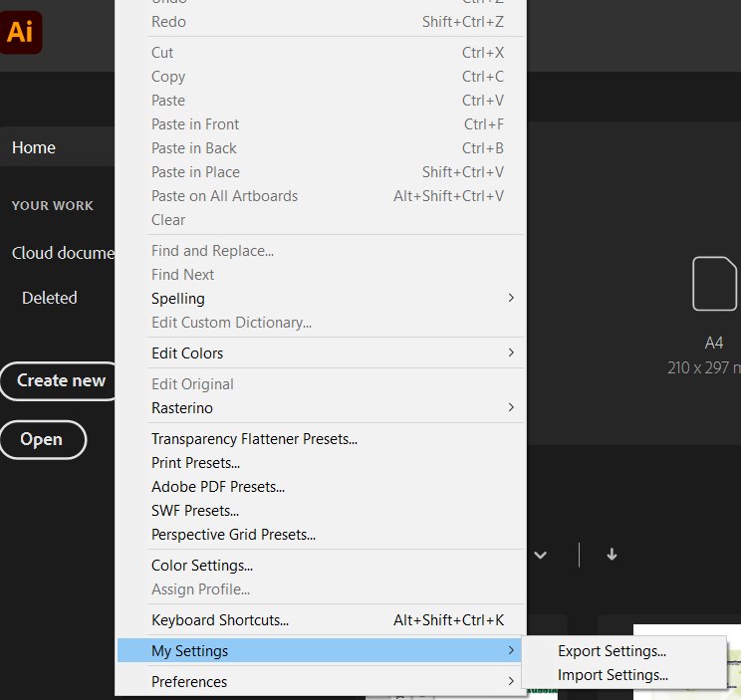
Task: Open the Edit Colors menu item
Action: click(320, 352)
